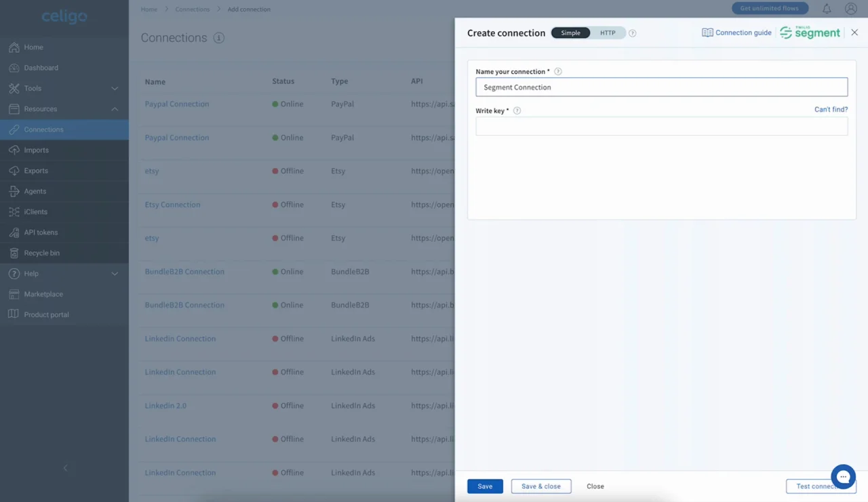Click the Type column header
This screenshot has height=502, width=868.
[x=339, y=81]
